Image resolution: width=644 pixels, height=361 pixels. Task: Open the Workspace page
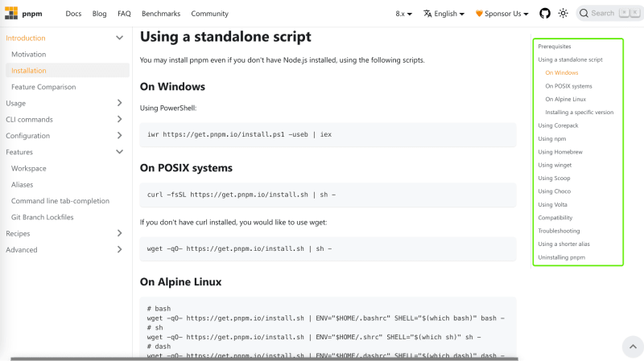pos(29,168)
